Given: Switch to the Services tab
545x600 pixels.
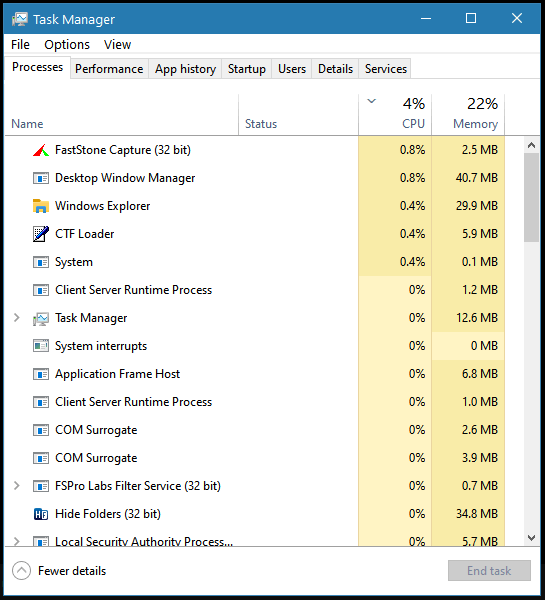Looking at the screenshot, I should [385, 69].
